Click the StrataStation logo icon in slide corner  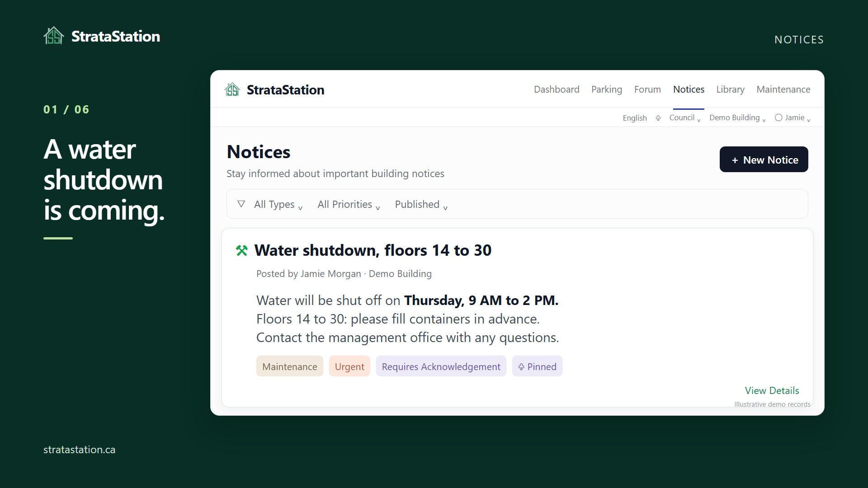point(54,36)
